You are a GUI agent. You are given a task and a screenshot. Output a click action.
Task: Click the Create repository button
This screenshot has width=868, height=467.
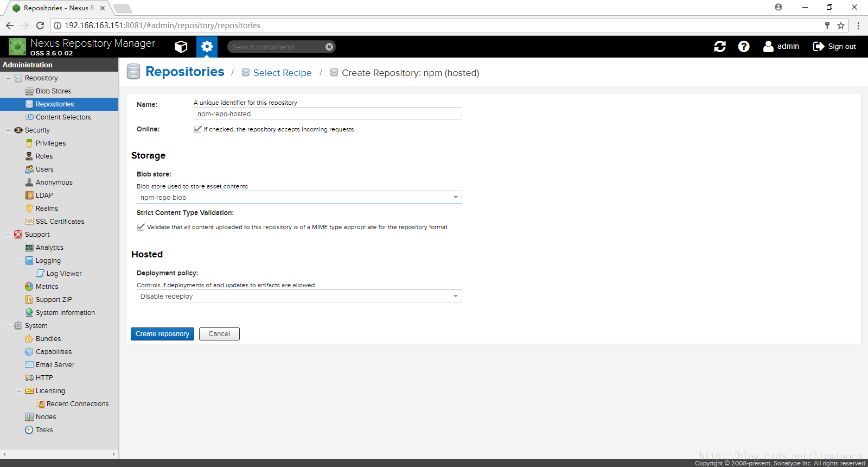[162, 334]
